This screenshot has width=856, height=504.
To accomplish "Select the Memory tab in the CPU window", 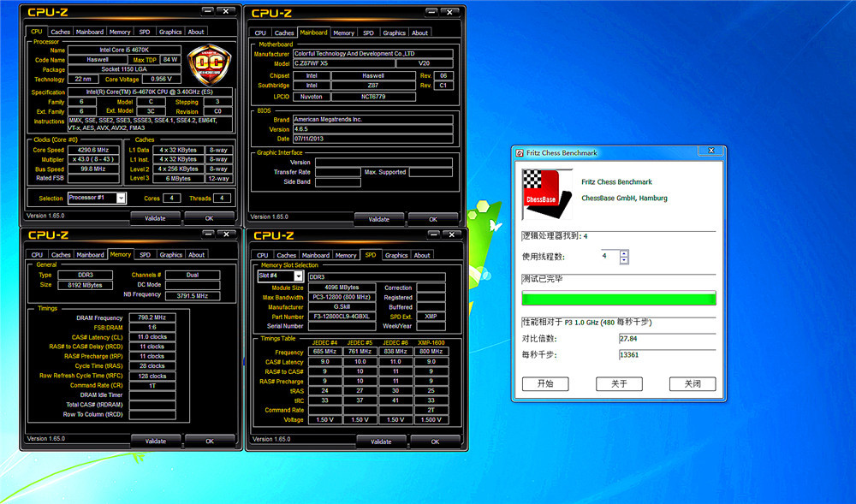I will [x=120, y=31].
